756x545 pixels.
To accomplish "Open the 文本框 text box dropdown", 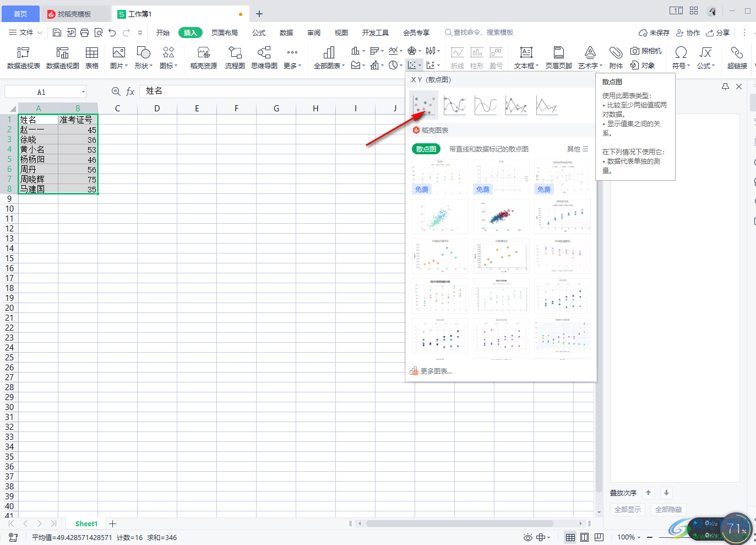I will 526,58.
